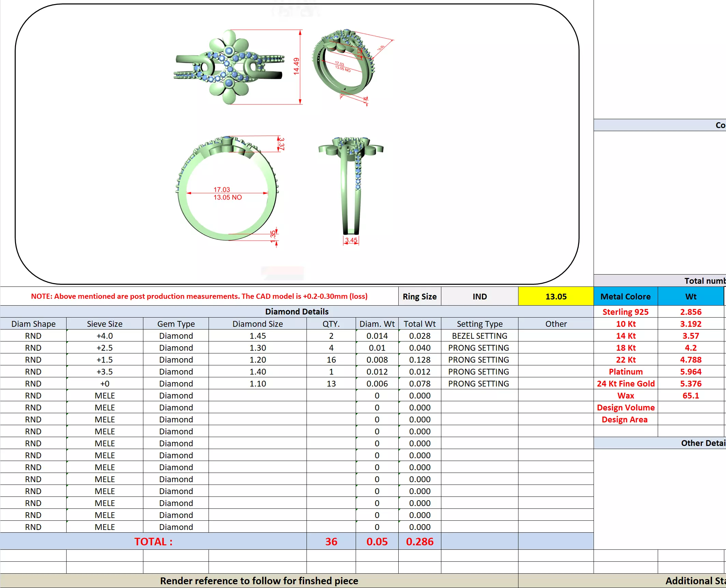Select the IND ring size cell

479,296
